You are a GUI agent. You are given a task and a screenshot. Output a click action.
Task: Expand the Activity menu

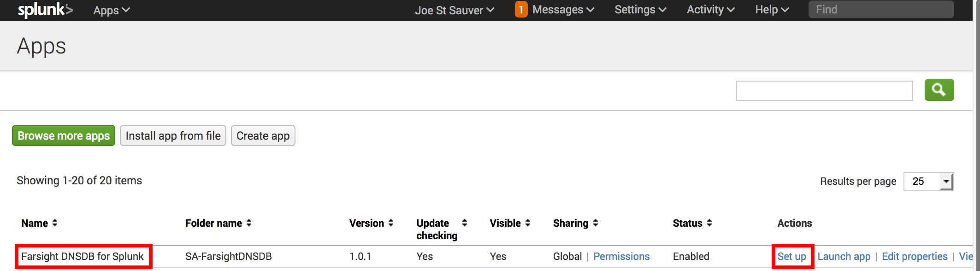point(709,9)
